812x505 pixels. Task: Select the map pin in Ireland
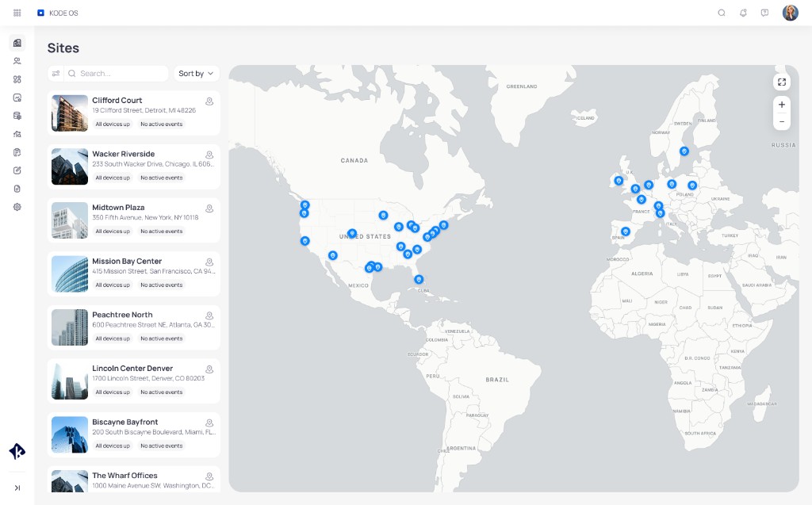coord(619,181)
